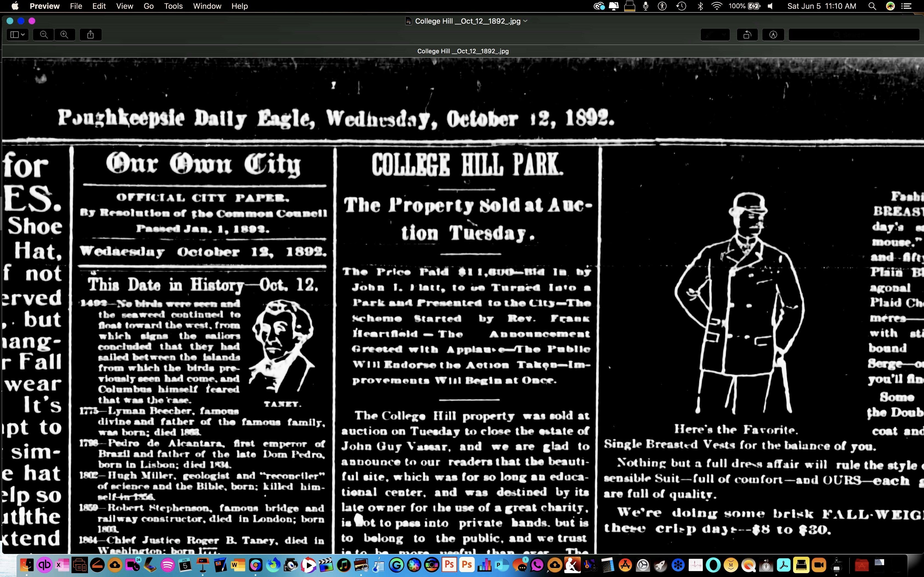Open Spotlight search in the menu bar
924x577 pixels.
coord(872,6)
